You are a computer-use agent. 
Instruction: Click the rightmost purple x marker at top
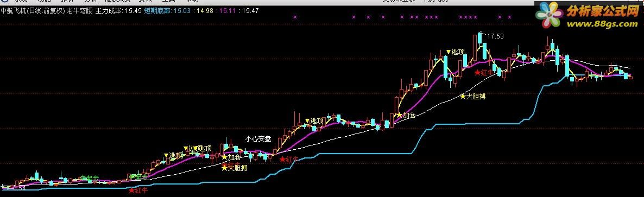pyautogui.click(x=510, y=17)
